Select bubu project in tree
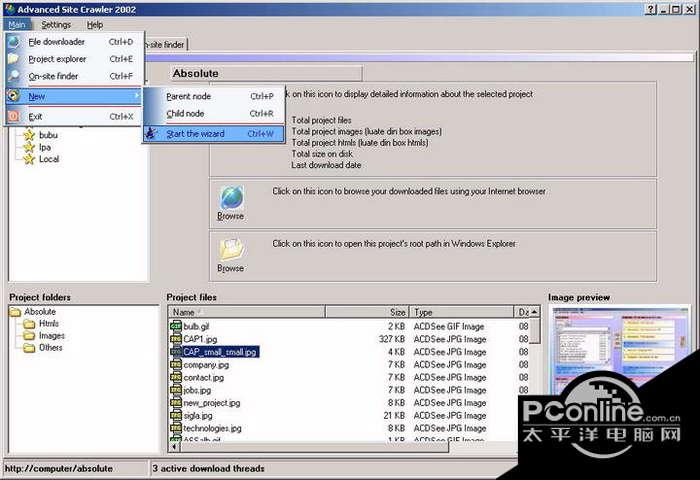The width and height of the screenshot is (700, 480). 48,135
